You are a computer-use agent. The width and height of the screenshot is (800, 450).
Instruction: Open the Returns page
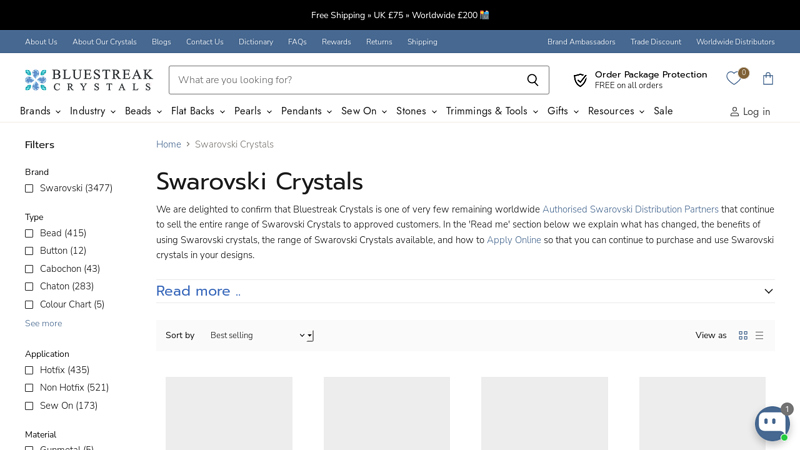click(x=379, y=42)
